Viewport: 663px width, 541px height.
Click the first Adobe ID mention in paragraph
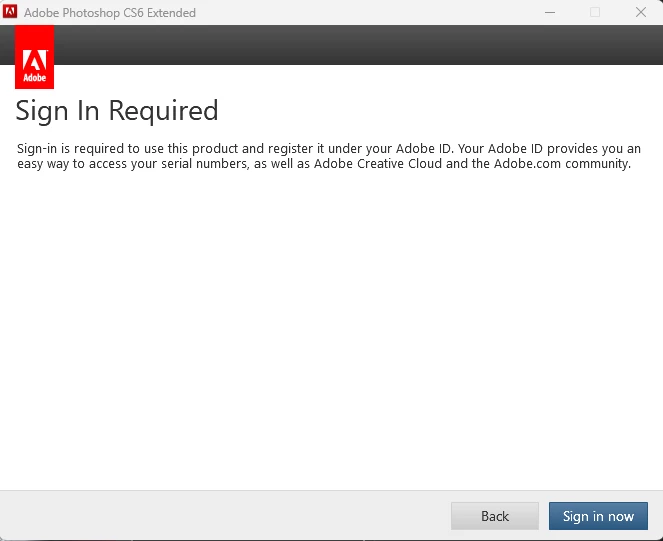point(424,148)
